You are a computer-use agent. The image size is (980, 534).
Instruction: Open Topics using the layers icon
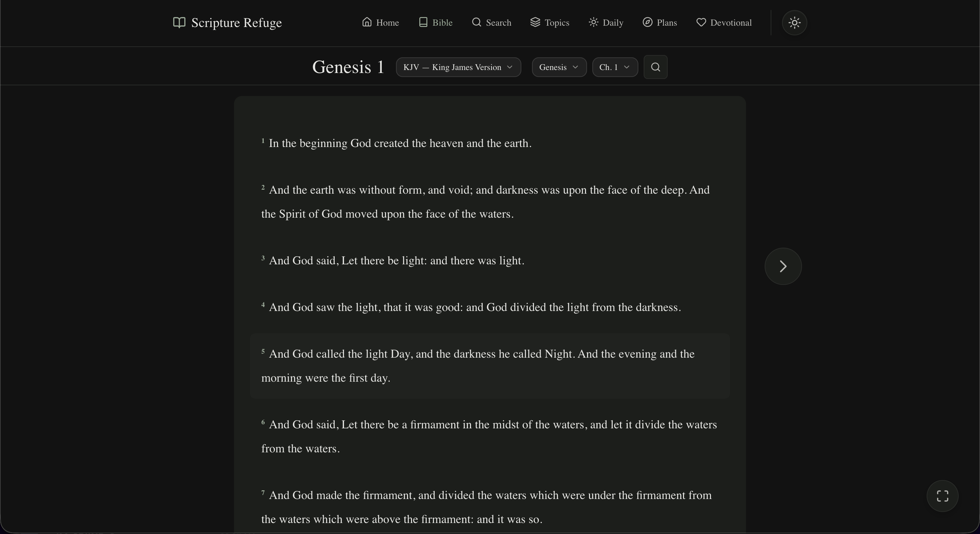coord(535,22)
